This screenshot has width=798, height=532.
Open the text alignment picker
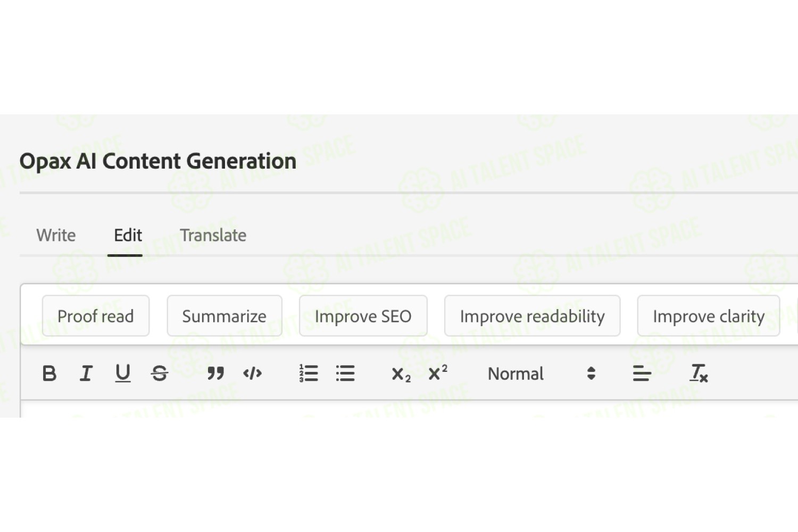click(x=642, y=373)
